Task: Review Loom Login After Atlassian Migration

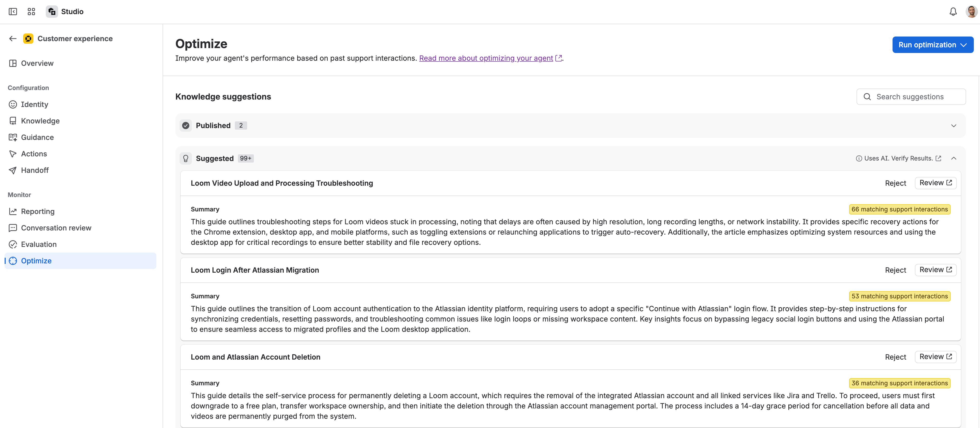Action: 935,270
